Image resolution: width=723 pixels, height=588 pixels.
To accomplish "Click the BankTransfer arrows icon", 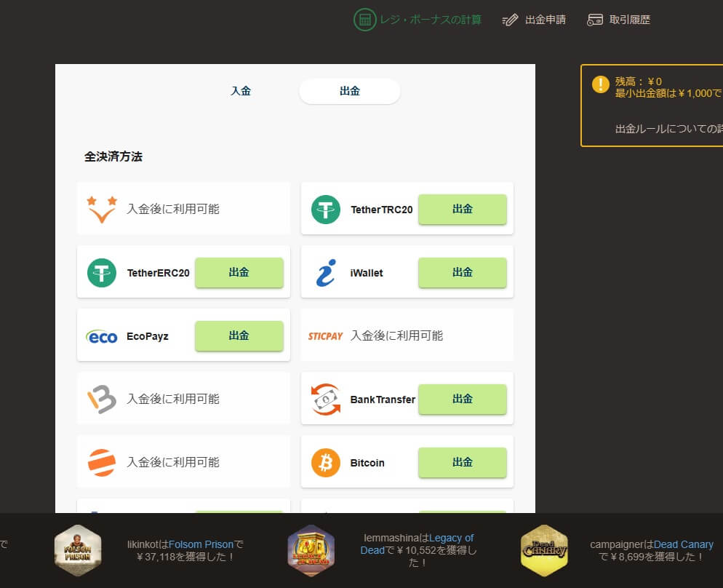I will point(326,400).
